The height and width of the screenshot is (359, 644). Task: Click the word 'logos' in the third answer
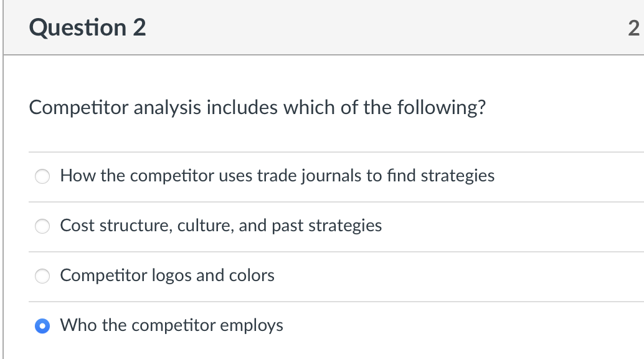point(172,275)
